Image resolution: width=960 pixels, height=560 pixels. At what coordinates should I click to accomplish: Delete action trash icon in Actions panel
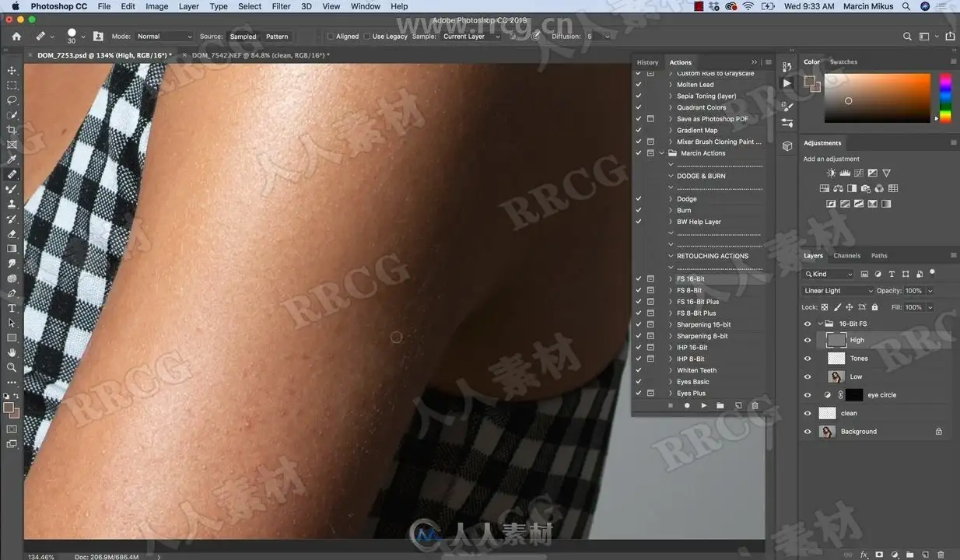click(x=755, y=406)
